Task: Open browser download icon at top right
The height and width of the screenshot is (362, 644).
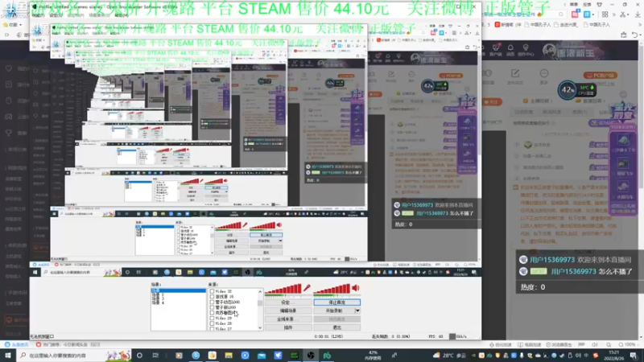Action: click(x=638, y=14)
